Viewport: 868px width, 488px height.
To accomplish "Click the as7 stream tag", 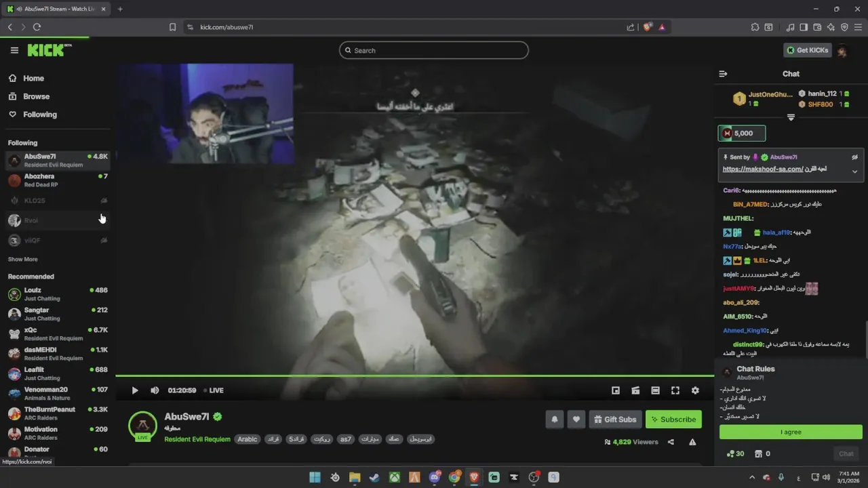I will pos(346,439).
